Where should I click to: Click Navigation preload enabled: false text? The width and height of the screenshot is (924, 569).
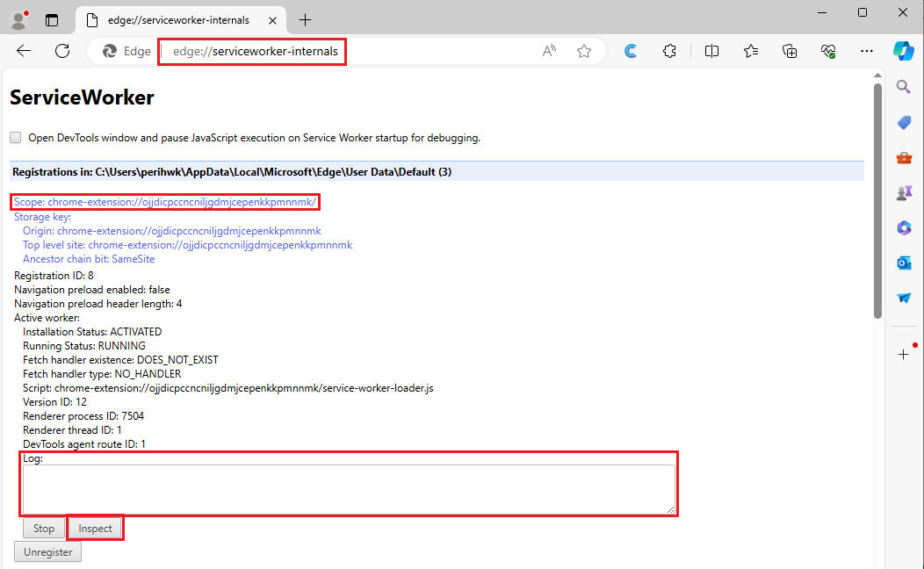pos(92,290)
